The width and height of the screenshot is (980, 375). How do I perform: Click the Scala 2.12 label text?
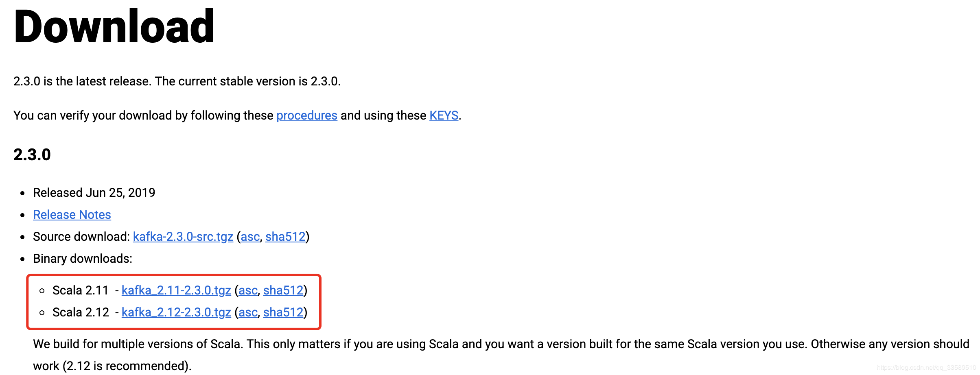click(81, 312)
